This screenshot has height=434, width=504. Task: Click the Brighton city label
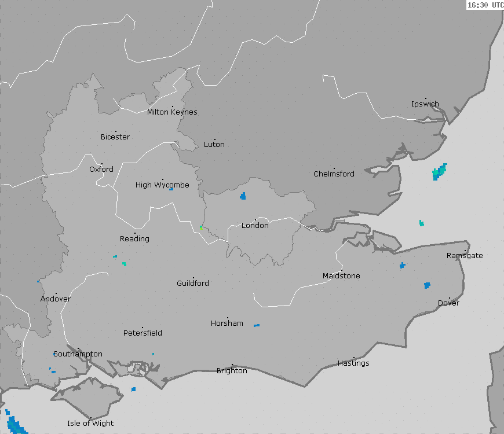coord(232,370)
